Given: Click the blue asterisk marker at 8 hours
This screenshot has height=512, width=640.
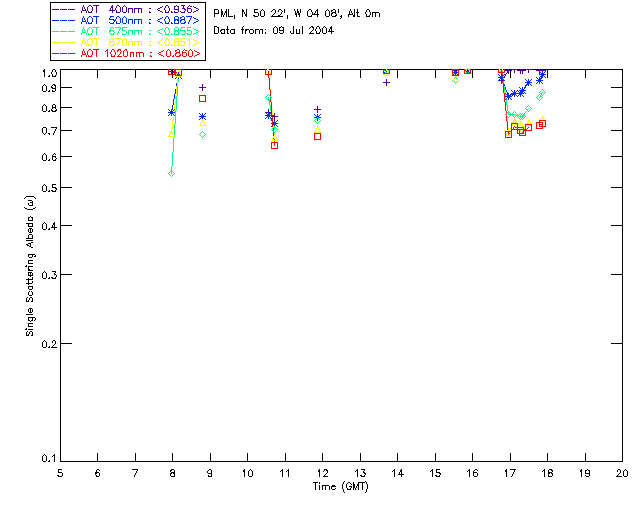Looking at the screenshot, I should (171, 112).
